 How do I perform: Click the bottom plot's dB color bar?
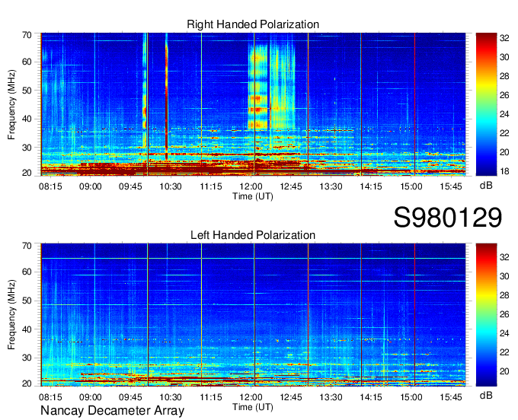click(x=486, y=315)
